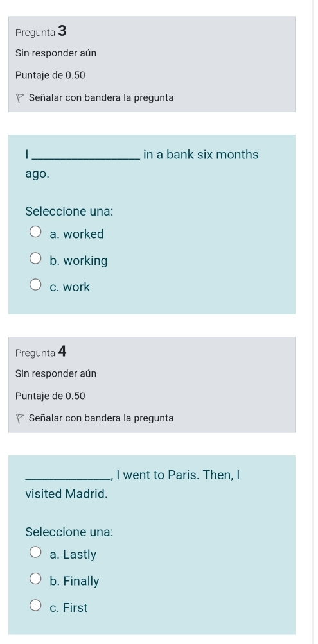
Task: Click the 'Pregunta 3' heading
Action: coord(40,31)
